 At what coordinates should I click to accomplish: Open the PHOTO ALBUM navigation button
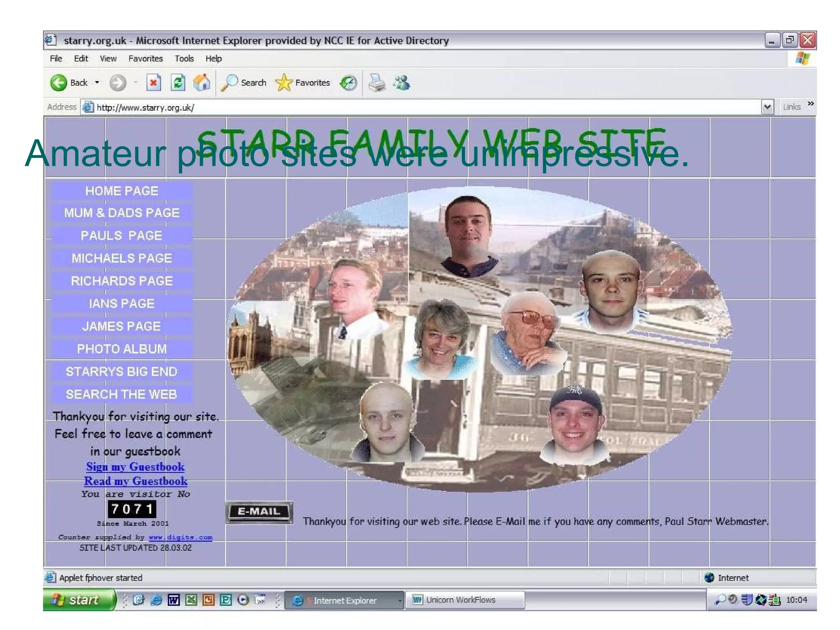click(x=122, y=349)
